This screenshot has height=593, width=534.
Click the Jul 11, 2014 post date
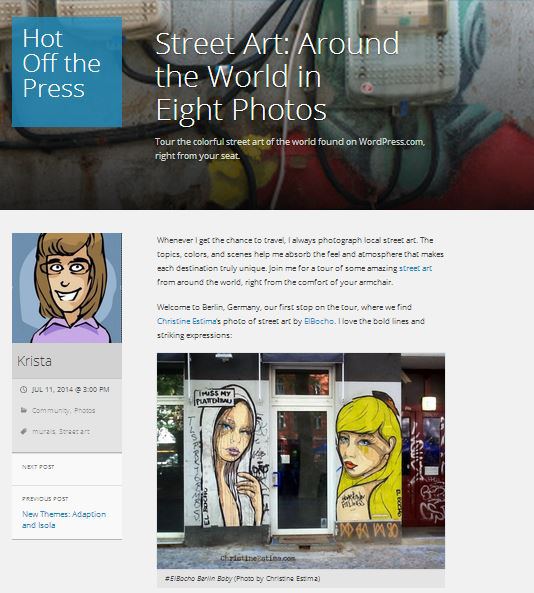(70, 389)
